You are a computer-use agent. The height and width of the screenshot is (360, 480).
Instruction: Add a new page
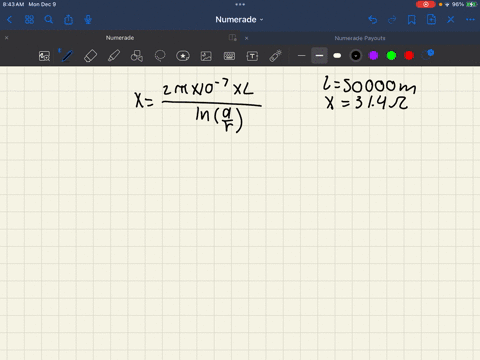point(431,20)
